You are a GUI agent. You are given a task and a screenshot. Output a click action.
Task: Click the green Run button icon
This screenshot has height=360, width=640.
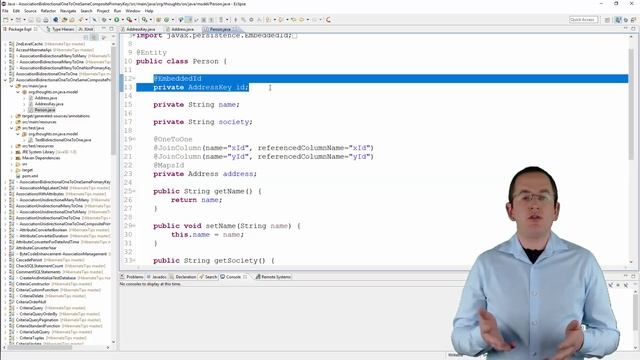117,20
